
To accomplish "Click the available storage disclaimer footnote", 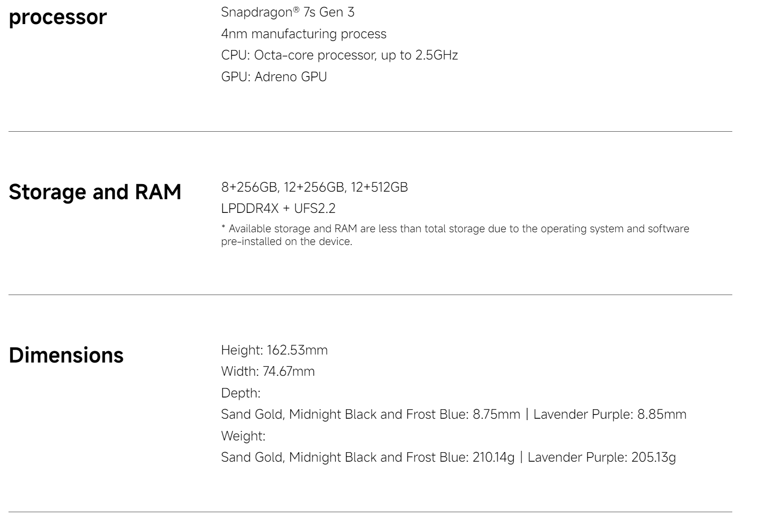I will [455, 235].
